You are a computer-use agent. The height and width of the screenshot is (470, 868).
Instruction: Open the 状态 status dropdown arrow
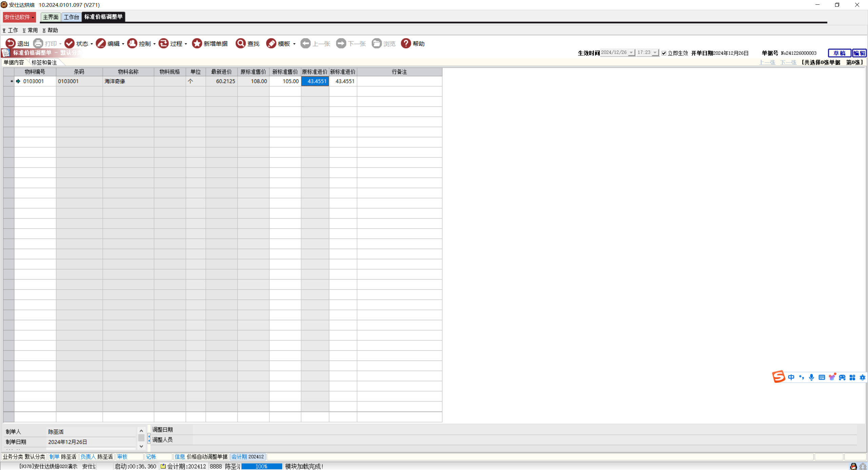pyautogui.click(x=92, y=44)
